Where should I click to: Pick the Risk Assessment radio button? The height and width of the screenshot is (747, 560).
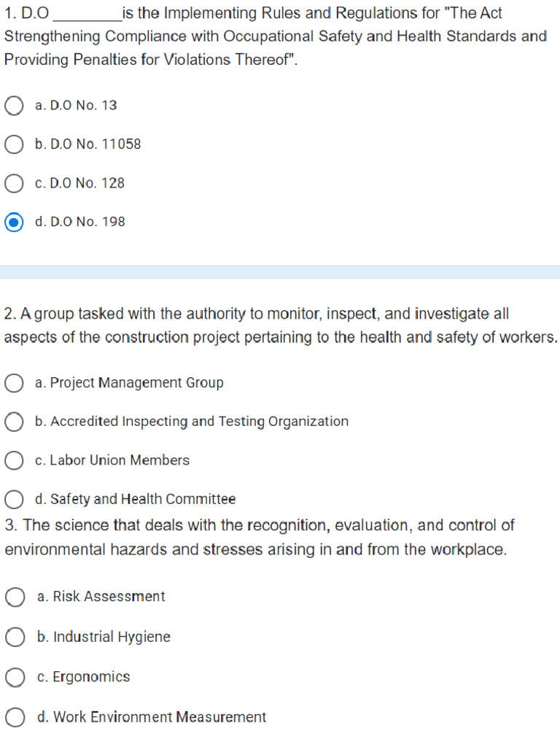pos(15,597)
